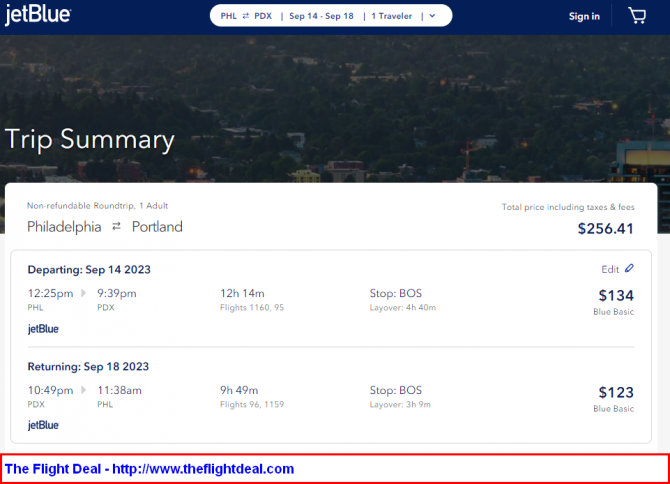This screenshot has height=484, width=670.
Task: Click Philadelphia city name
Action: pos(64,227)
